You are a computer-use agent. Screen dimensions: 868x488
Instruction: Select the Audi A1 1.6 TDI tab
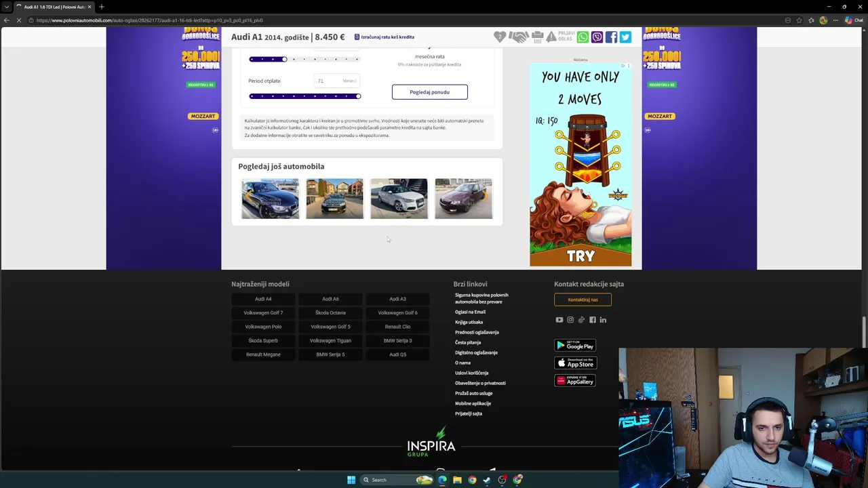[x=53, y=7]
